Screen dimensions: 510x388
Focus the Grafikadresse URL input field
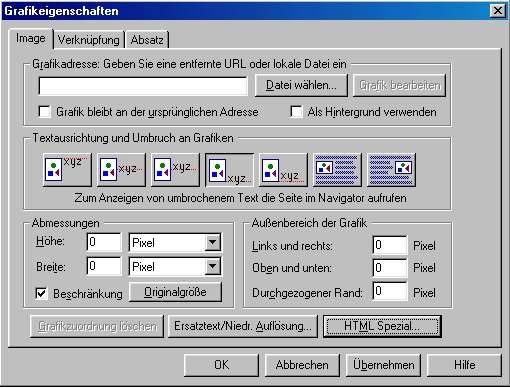pyautogui.click(x=143, y=86)
